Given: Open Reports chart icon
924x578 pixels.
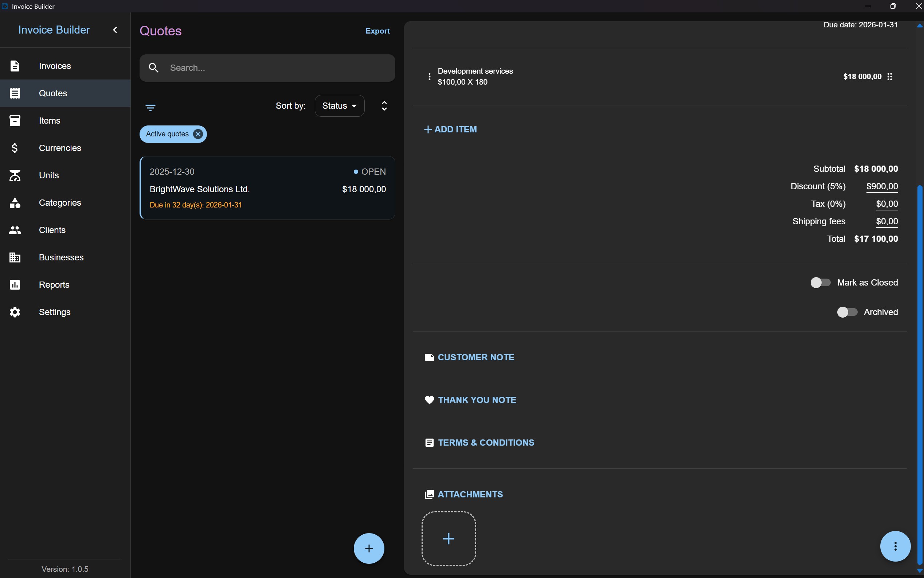Looking at the screenshot, I should click(15, 285).
